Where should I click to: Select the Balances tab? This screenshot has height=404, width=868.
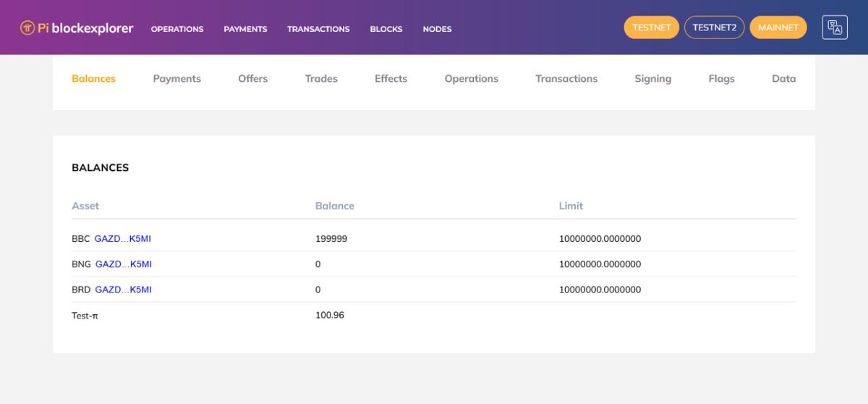93,78
